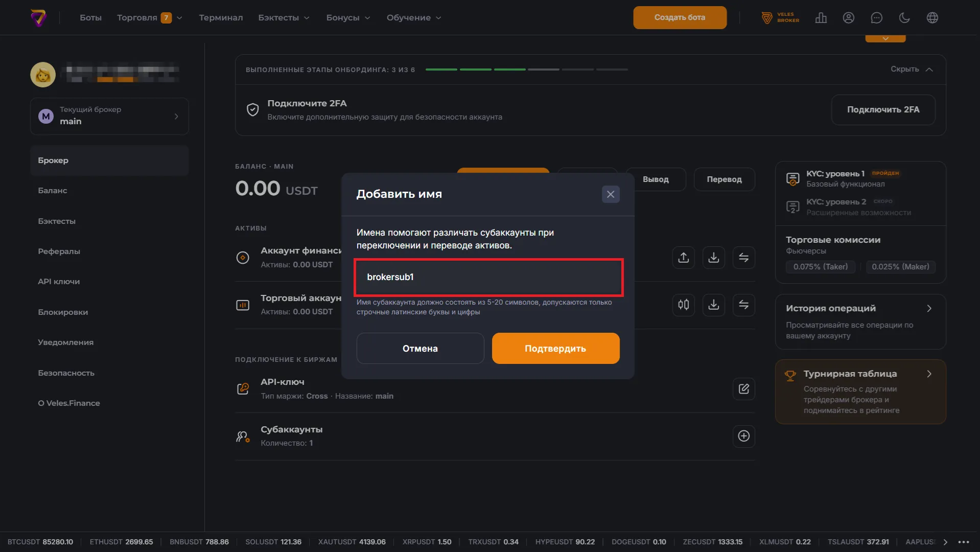Click the Подключить 2FA button
The height and width of the screenshot is (552, 980).
(x=883, y=110)
